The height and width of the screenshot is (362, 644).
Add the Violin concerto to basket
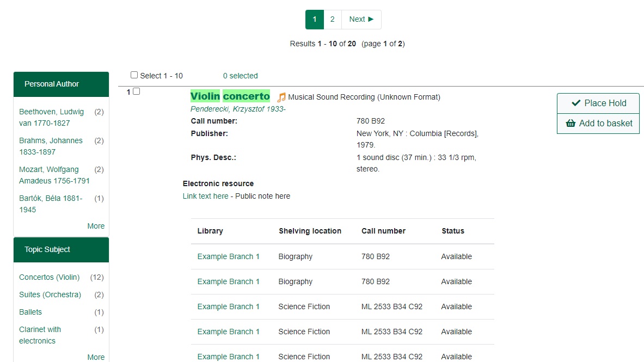[598, 124]
